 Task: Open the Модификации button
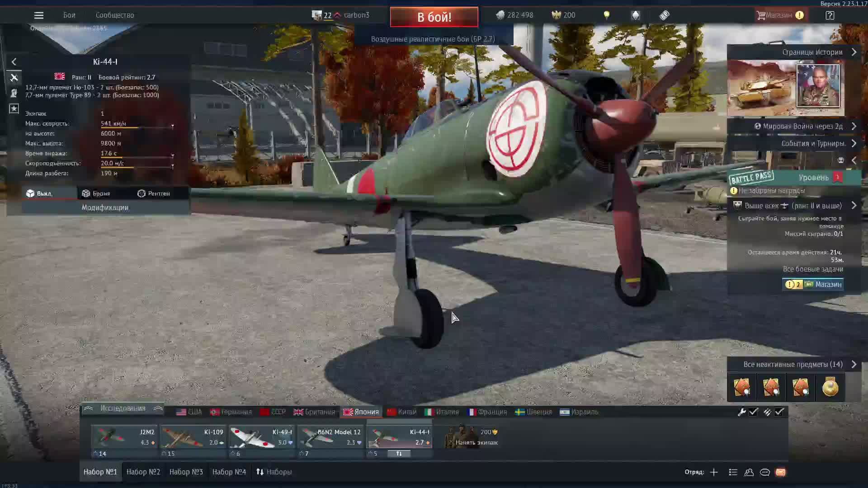coord(105,207)
